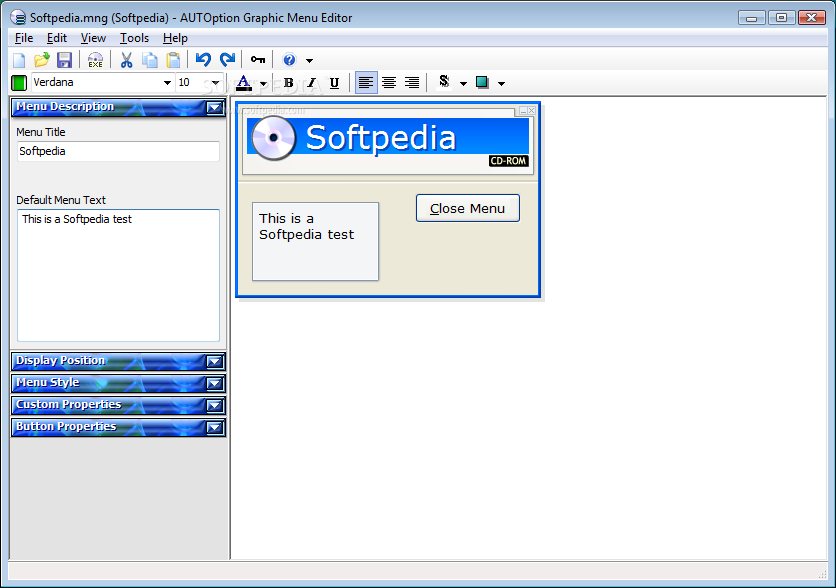Click the preview window minimize icon
Screen dimensions: 836x588
click(x=524, y=111)
